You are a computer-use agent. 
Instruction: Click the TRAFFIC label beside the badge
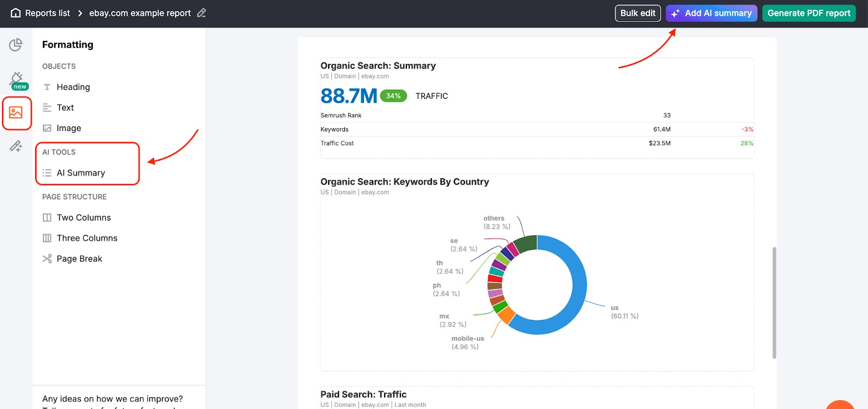click(x=432, y=96)
